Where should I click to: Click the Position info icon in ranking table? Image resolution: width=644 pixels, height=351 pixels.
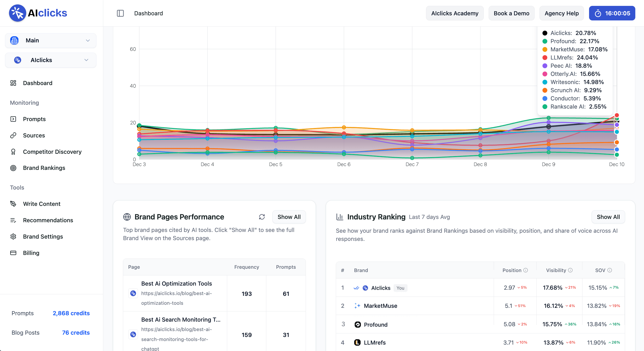pos(525,270)
